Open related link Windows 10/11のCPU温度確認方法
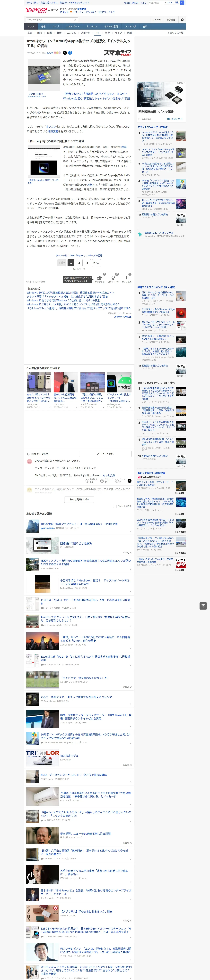This screenshot has height=980, width=210. (70, 293)
